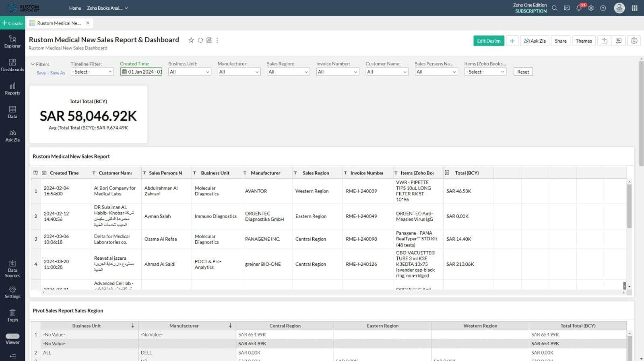Open the more options dots next to the title
The image size is (644, 361).
(x=217, y=40)
